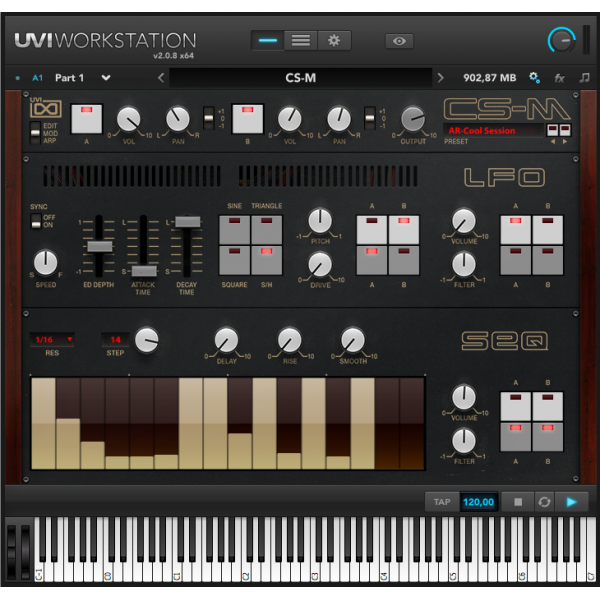The width and height of the screenshot is (600, 600).
Task: Click the SEQ RISE knob
Action: click(290, 340)
